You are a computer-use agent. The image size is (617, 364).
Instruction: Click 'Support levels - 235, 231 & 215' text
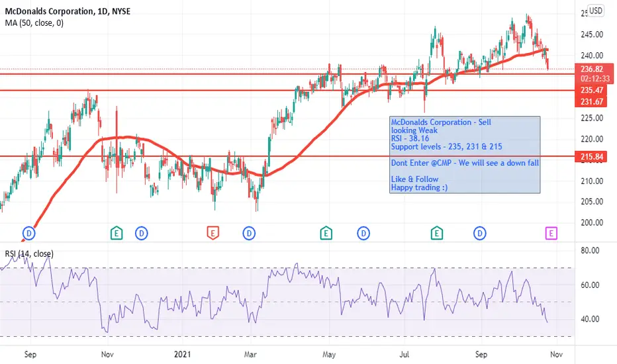click(446, 147)
